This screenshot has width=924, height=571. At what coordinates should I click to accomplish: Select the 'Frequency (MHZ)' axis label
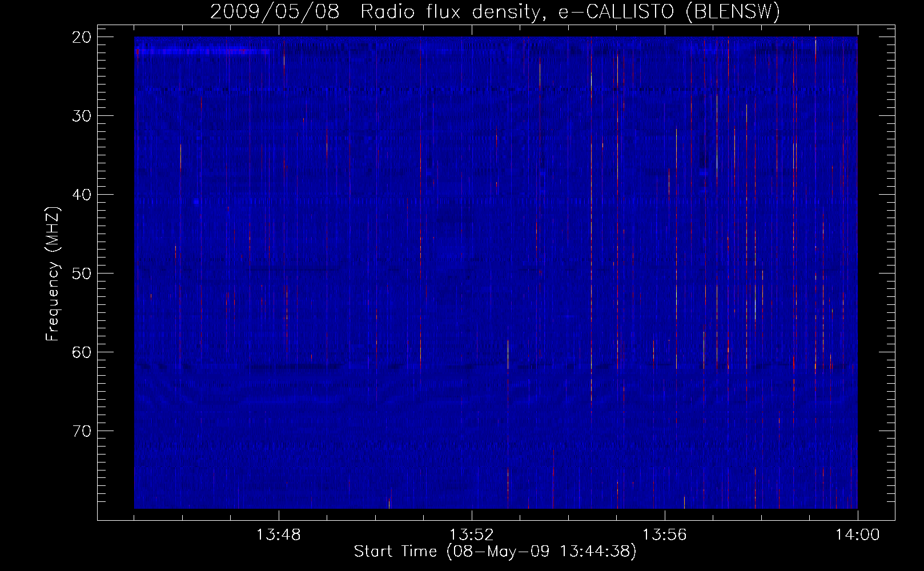click(53, 274)
